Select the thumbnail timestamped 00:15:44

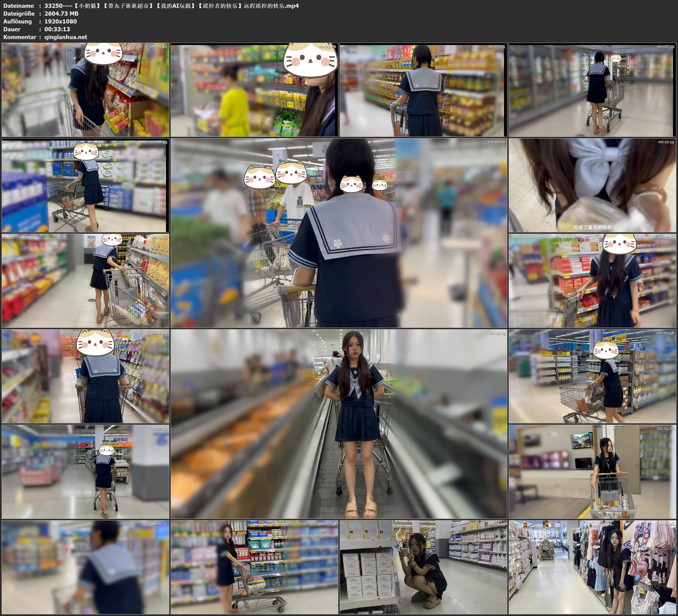coord(592,281)
